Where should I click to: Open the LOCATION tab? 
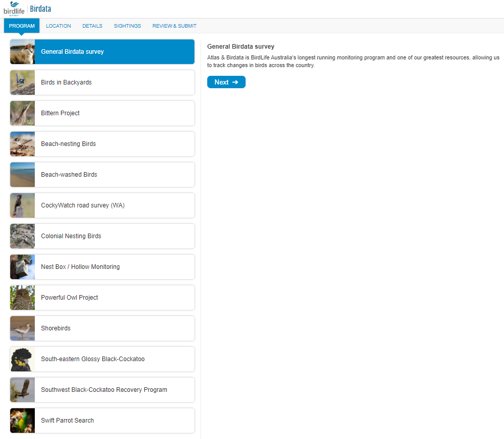[x=58, y=26]
